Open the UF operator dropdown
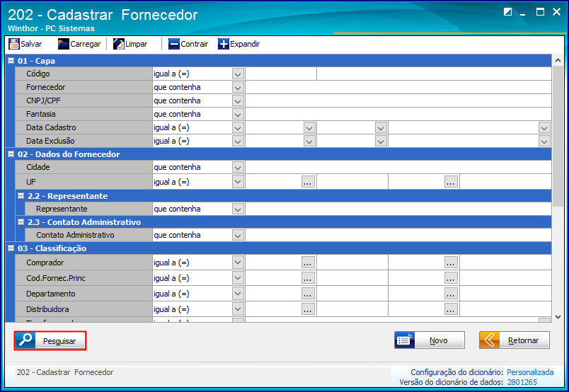The height and width of the screenshot is (392, 569). click(238, 181)
